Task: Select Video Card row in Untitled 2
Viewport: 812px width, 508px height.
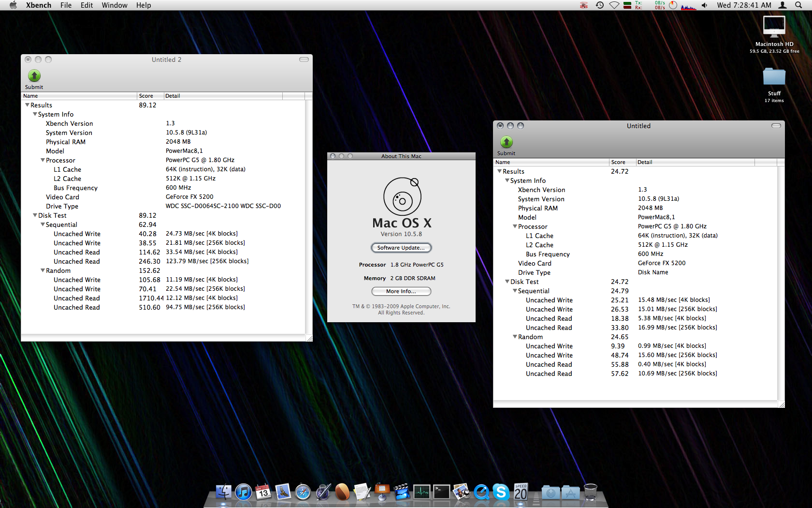Action: (x=163, y=197)
